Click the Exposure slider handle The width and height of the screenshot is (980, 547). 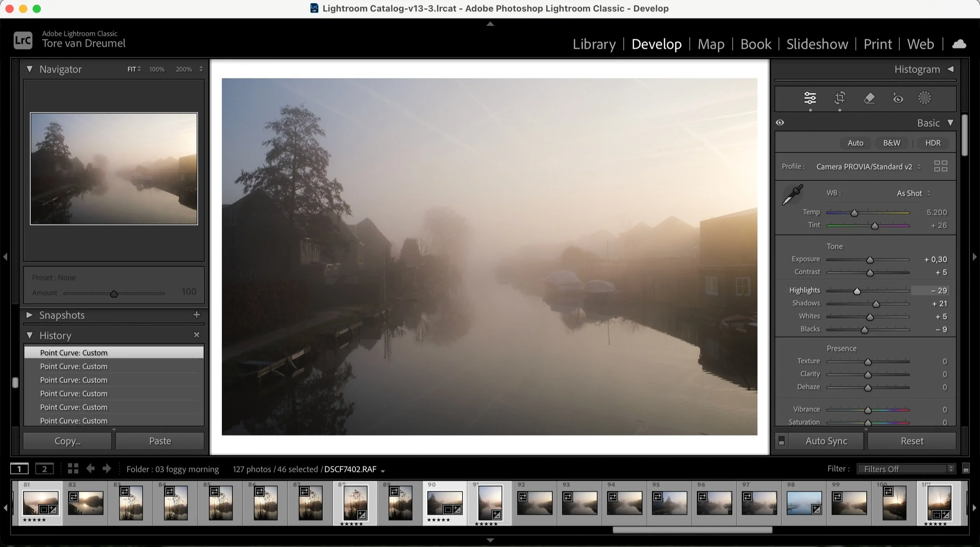pyautogui.click(x=870, y=260)
